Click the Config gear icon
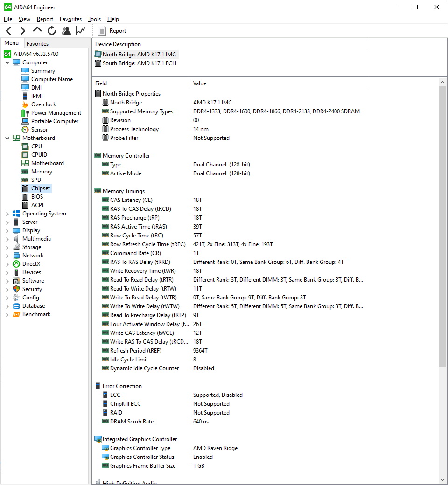 [x=16, y=298]
